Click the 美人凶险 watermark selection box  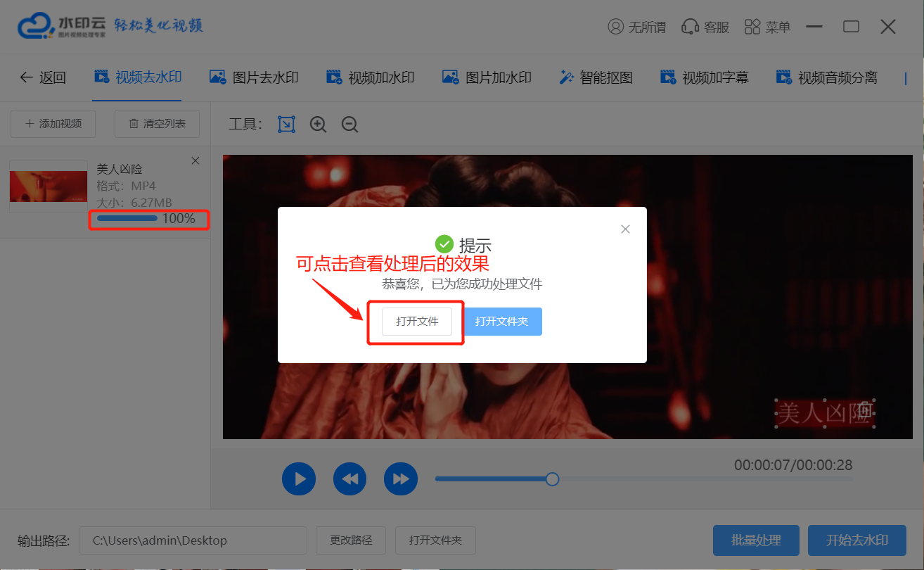click(825, 413)
